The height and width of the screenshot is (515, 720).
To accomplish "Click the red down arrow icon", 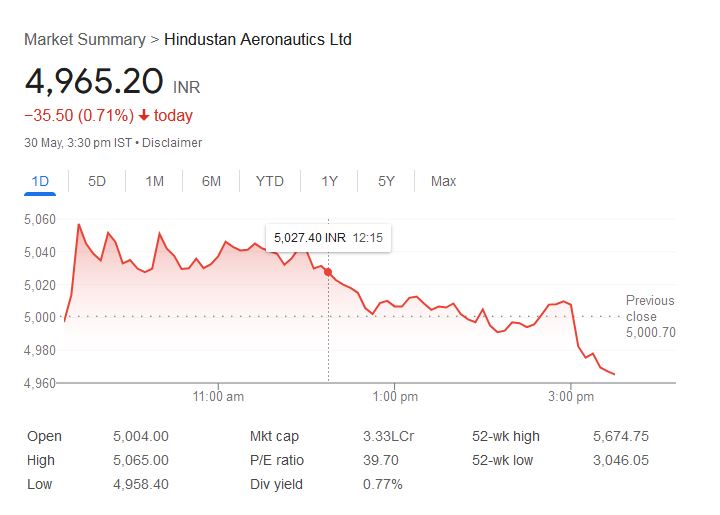I will point(144,116).
